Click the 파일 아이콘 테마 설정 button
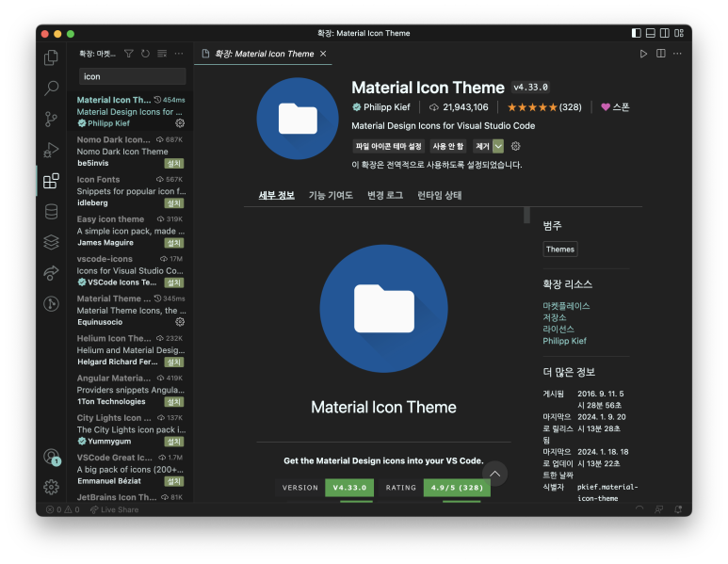This screenshot has width=728, height=564. coord(388,146)
